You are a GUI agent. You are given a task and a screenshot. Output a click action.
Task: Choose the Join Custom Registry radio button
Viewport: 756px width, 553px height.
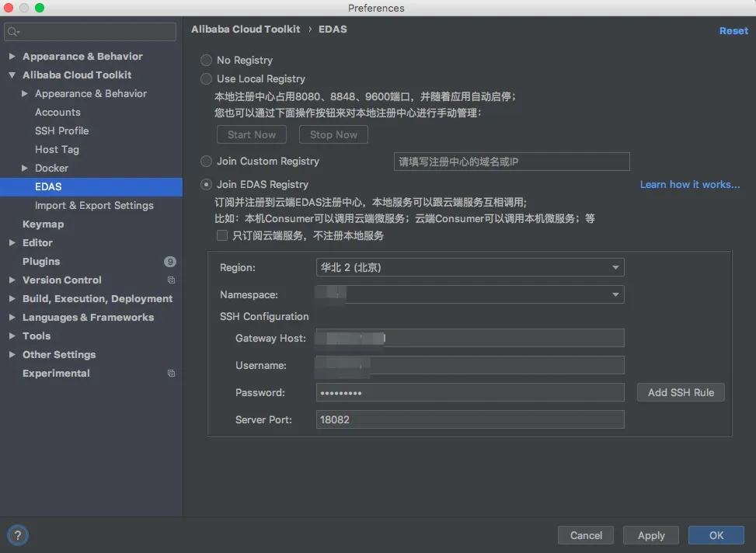[207, 161]
